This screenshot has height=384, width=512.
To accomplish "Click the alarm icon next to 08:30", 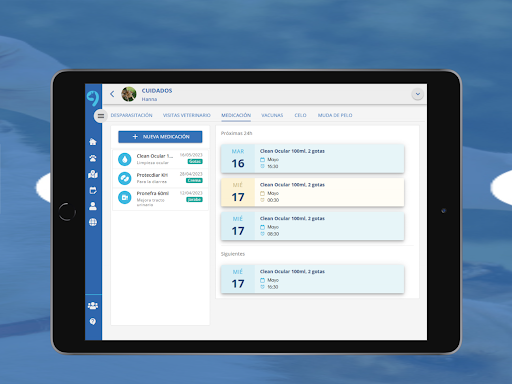I will [262, 234].
